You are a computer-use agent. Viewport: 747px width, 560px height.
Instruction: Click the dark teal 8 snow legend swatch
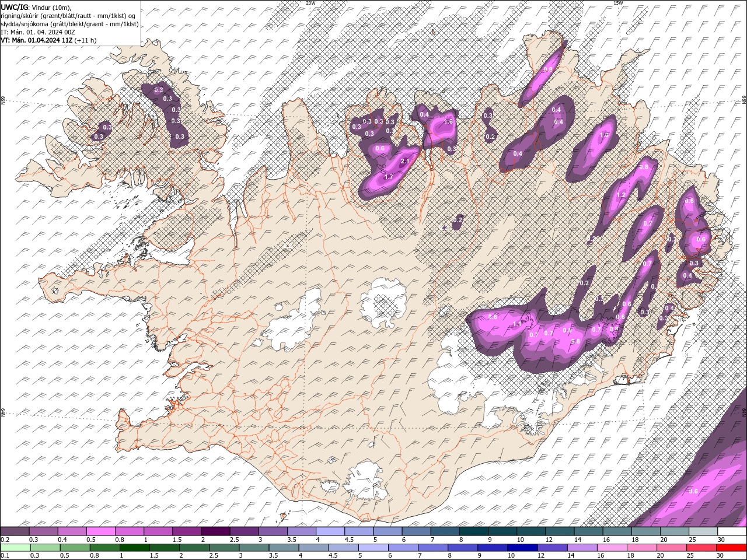473,531
